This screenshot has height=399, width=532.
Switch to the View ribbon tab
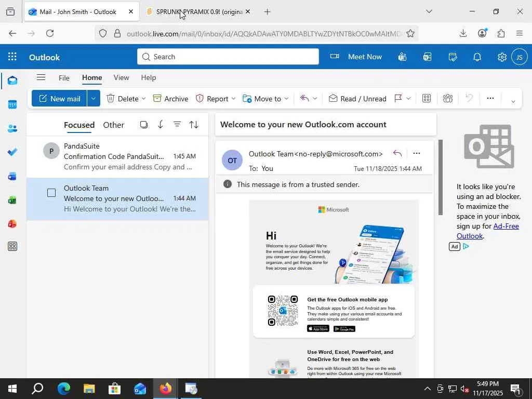(x=121, y=78)
